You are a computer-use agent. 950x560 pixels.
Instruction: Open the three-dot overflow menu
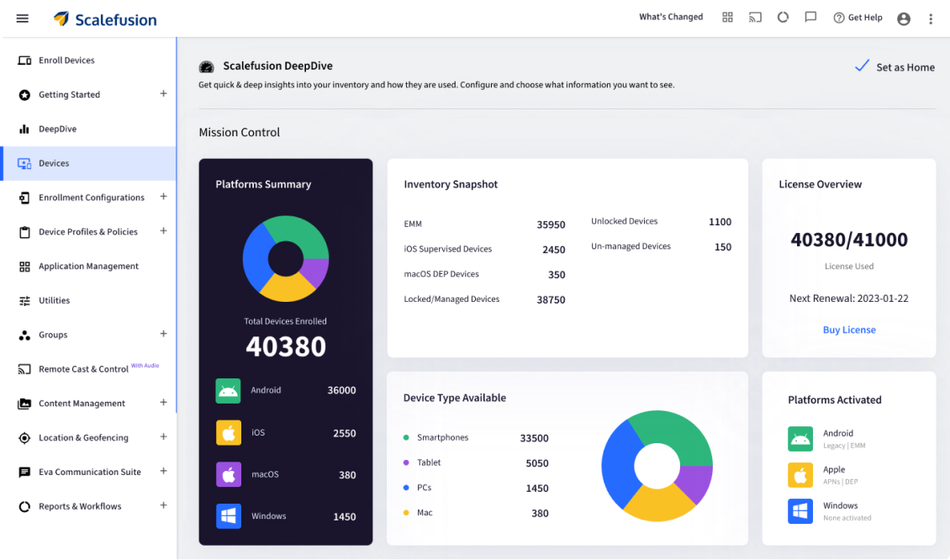tap(930, 18)
